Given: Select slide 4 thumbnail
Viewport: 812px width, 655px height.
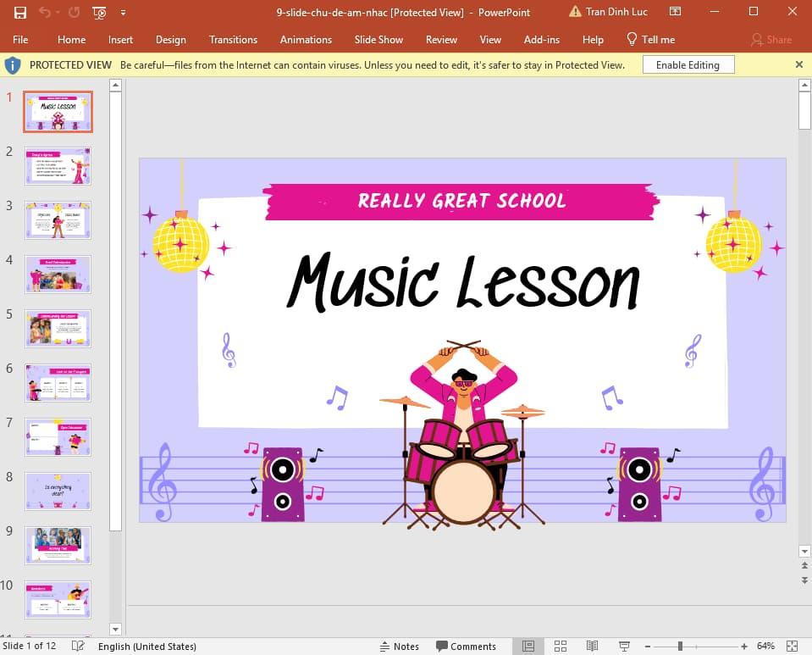Looking at the screenshot, I should coord(58,275).
